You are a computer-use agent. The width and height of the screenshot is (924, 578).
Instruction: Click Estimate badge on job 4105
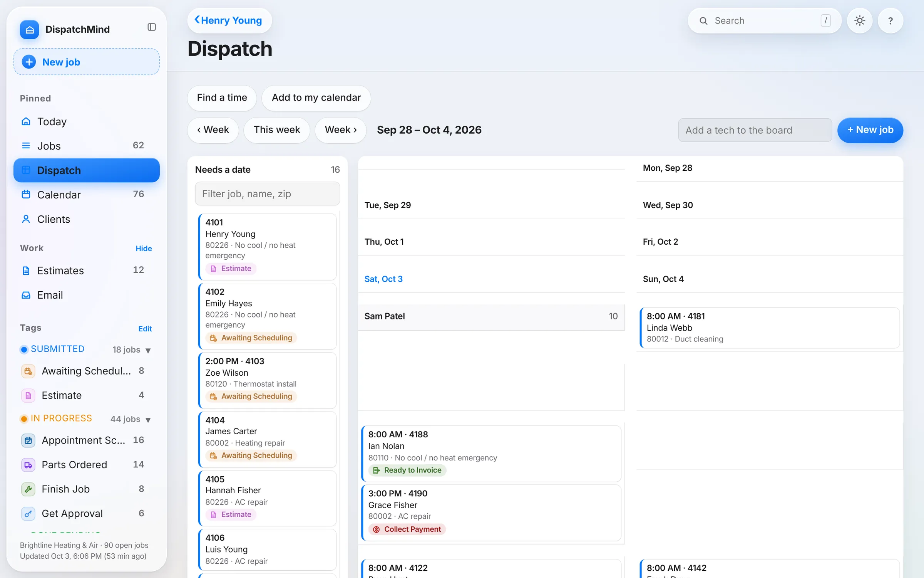pyautogui.click(x=231, y=515)
